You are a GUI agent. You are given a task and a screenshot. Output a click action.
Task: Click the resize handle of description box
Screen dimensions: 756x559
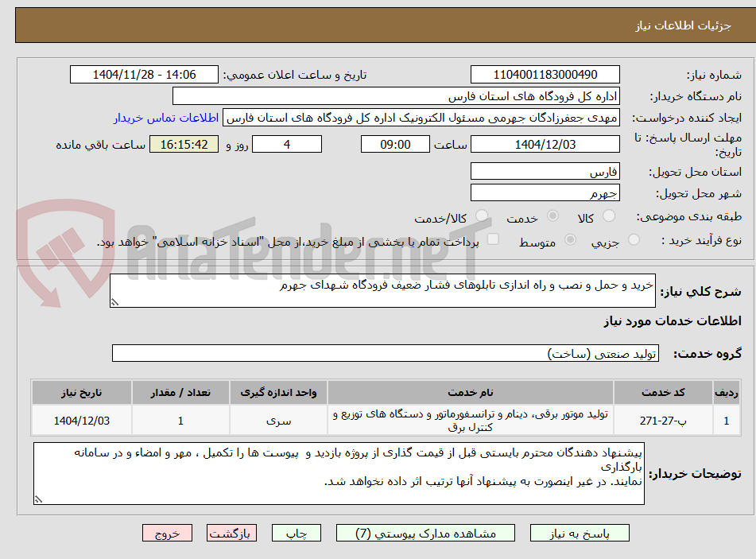[114, 302]
